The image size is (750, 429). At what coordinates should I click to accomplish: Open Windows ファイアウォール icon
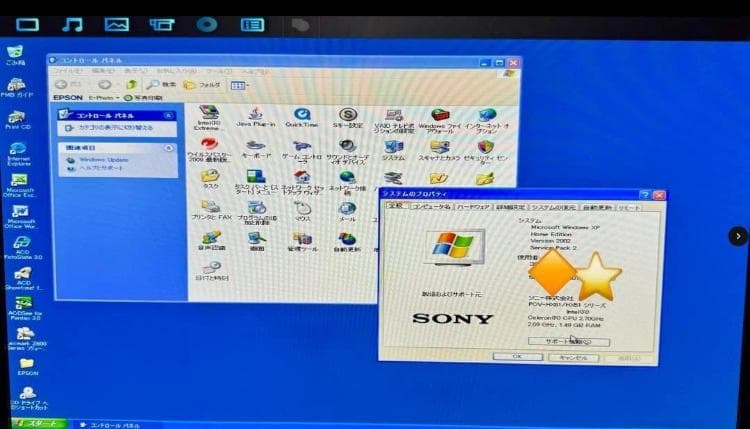tap(439, 121)
